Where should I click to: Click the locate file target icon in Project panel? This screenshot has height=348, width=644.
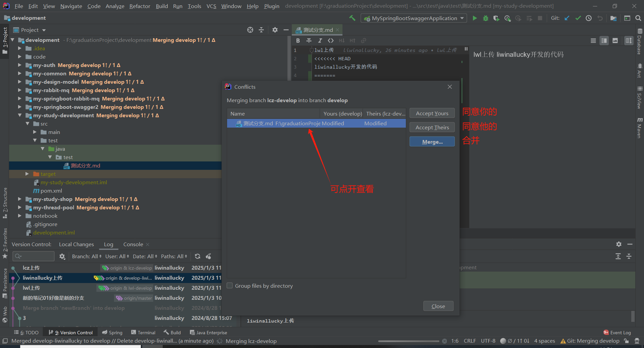coord(250,30)
